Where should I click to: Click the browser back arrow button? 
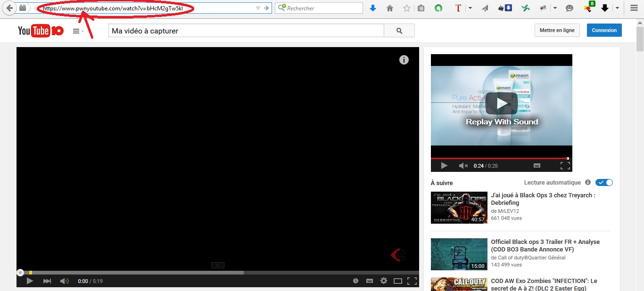pyautogui.click(x=9, y=8)
